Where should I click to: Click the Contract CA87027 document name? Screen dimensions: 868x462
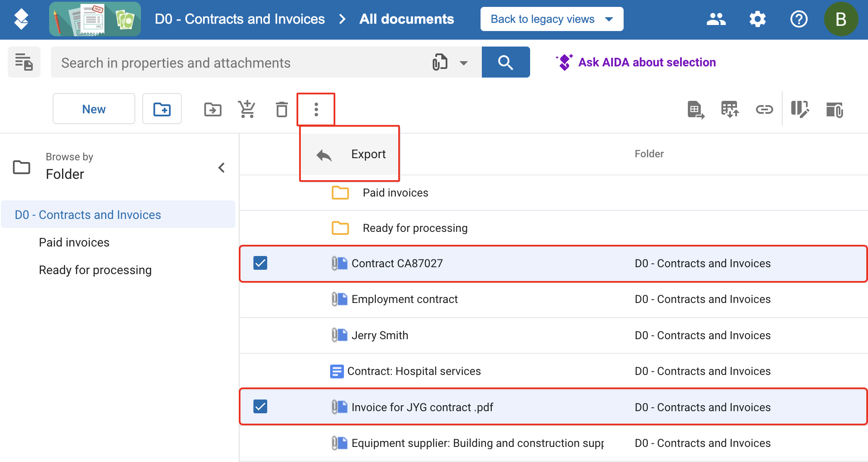397,263
